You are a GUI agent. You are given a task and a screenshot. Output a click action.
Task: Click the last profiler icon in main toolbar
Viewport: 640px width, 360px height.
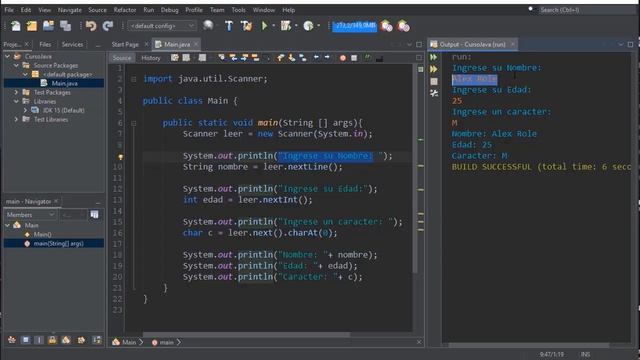click(404, 26)
